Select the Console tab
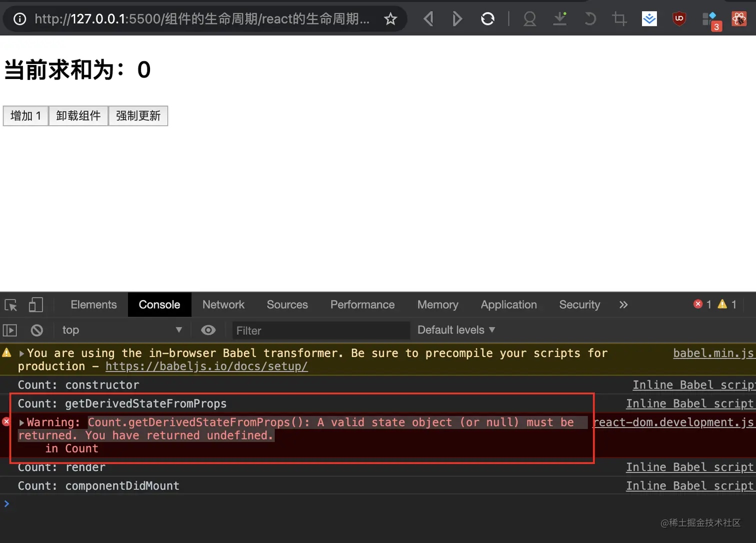 (x=159, y=304)
